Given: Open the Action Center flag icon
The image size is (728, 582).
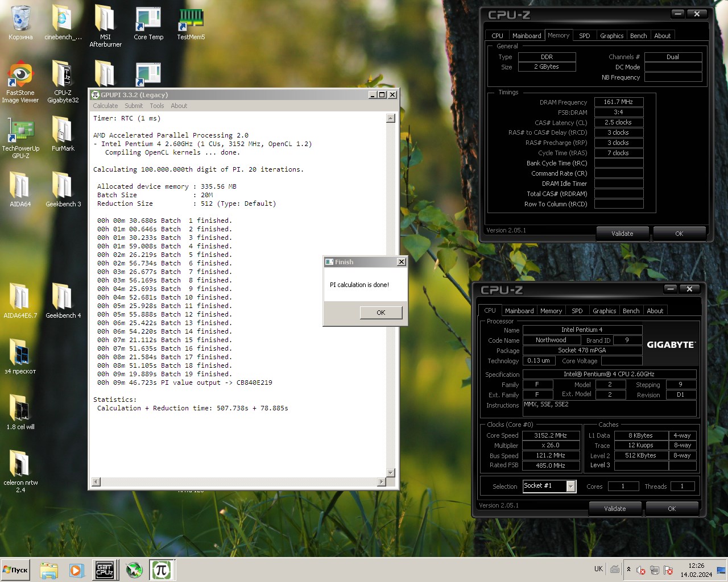Looking at the screenshot, I should (x=668, y=570).
